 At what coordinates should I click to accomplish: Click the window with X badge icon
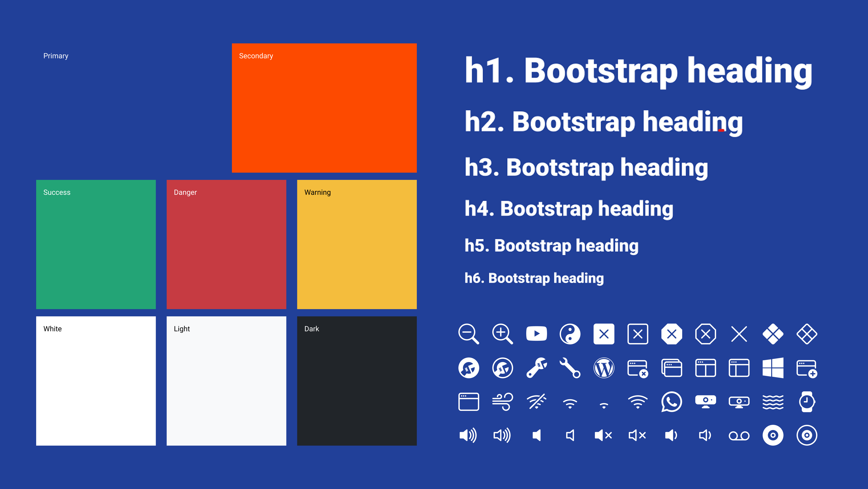click(638, 369)
